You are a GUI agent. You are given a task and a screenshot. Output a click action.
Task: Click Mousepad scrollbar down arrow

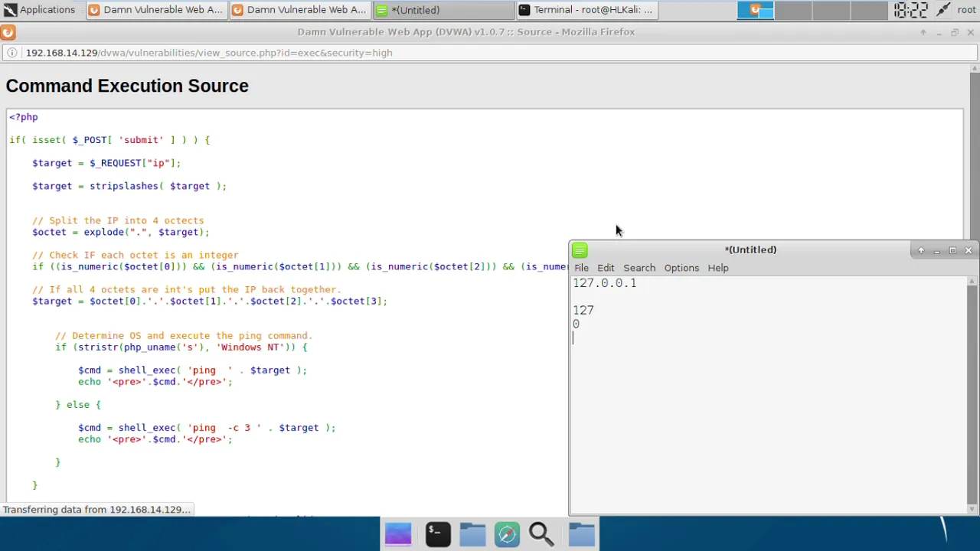(972, 510)
